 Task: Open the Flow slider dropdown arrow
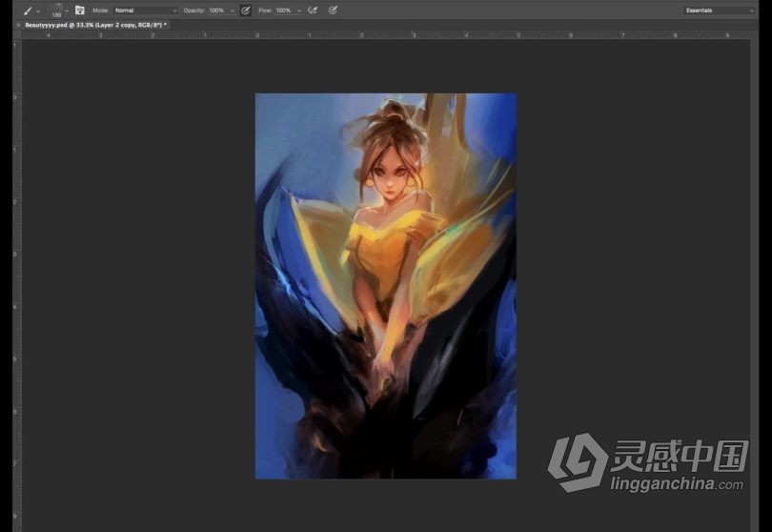(298, 10)
